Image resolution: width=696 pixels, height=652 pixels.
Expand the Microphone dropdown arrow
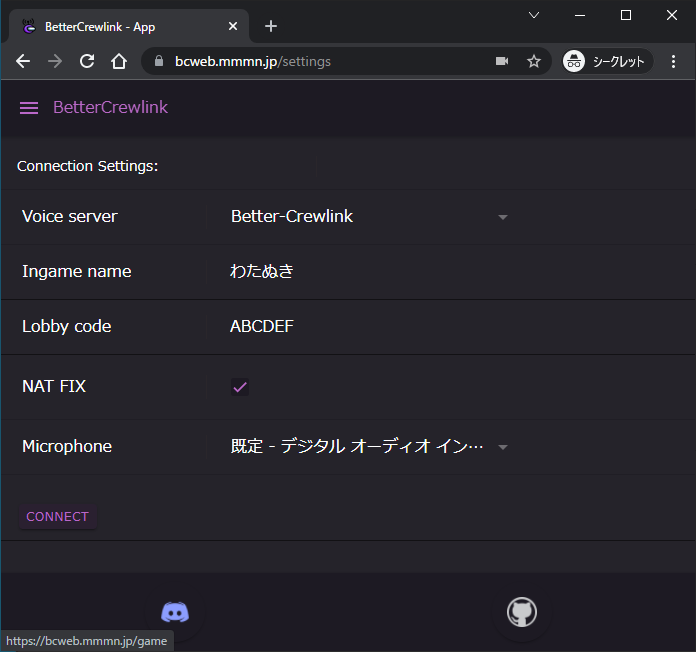tap(502, 447)
